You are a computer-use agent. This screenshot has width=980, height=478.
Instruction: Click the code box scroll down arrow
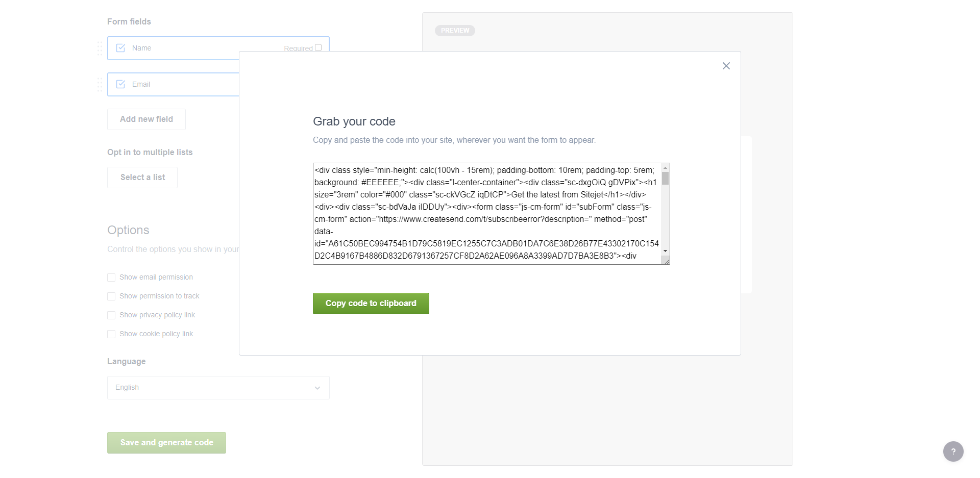pyautogui.click(x=665, y=251)
